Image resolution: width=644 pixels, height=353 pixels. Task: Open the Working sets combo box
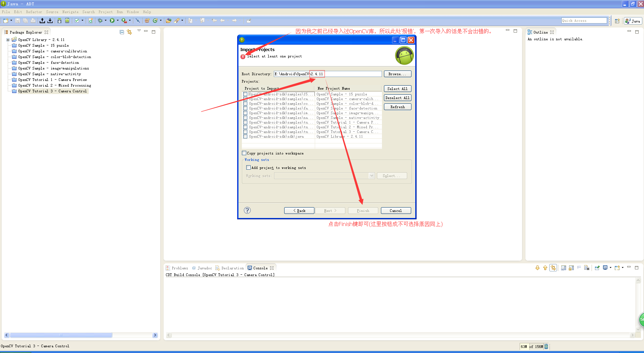pyautogui.click(x=324, y=176)
